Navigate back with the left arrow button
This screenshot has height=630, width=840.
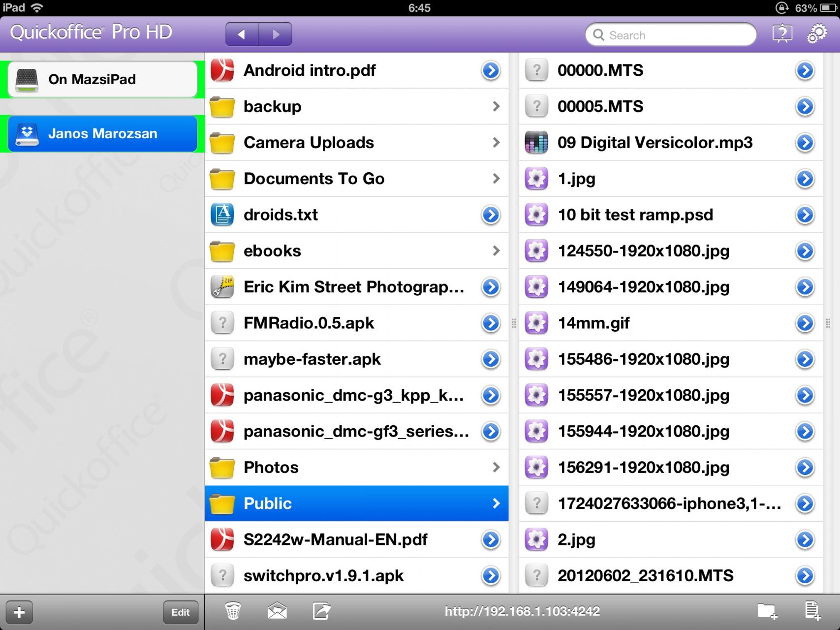coord(242,34)
